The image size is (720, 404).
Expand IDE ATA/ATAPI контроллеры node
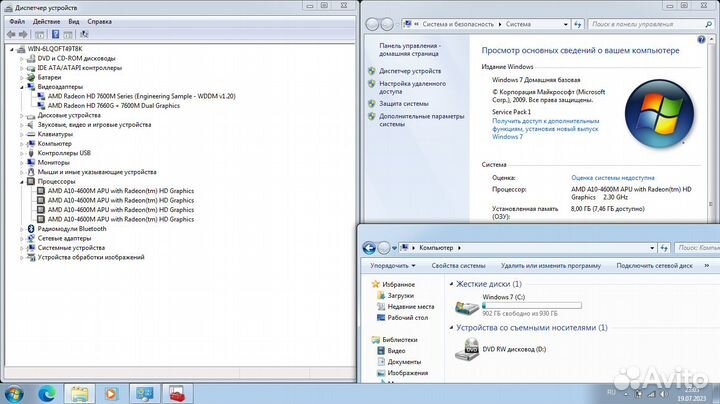pos(22,68)
